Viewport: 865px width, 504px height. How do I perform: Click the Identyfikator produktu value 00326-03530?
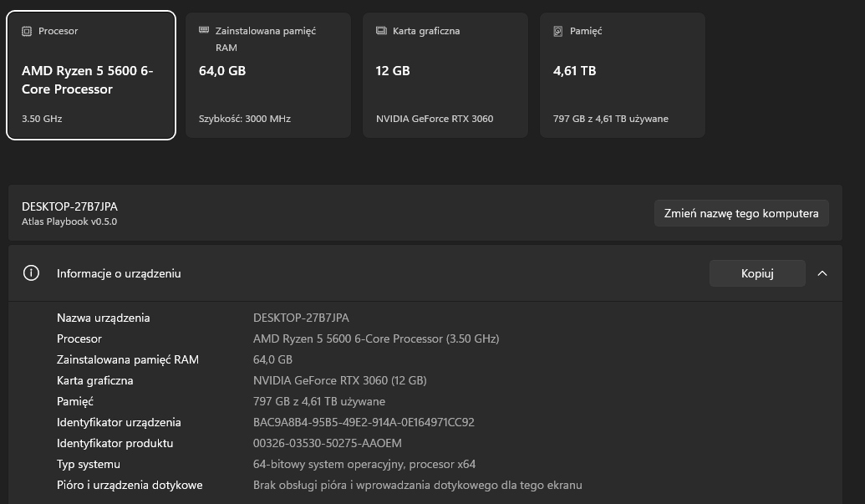[327, 443]
